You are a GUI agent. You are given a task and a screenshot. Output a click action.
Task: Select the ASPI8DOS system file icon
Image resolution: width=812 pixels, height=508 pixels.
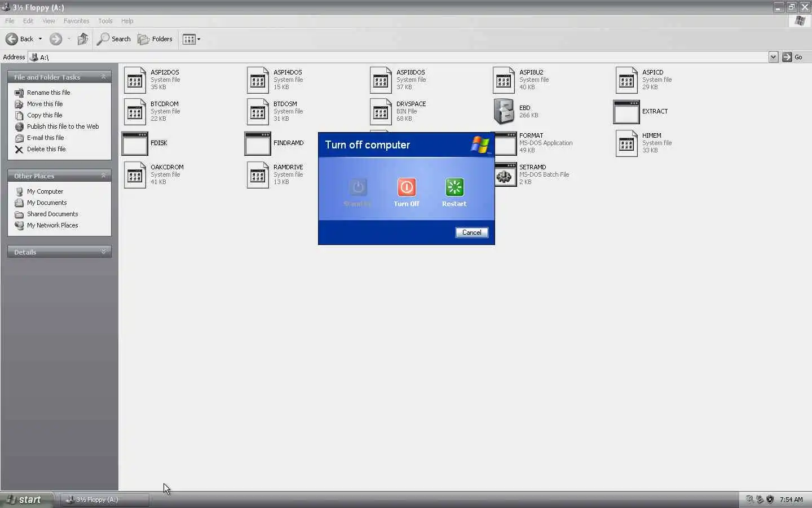pyautogui.click(x=381, y=80)
